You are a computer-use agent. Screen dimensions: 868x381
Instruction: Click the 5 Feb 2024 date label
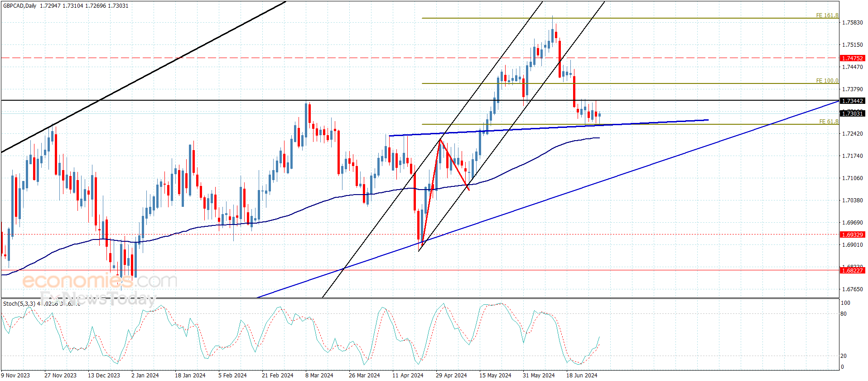click(232, 375)
